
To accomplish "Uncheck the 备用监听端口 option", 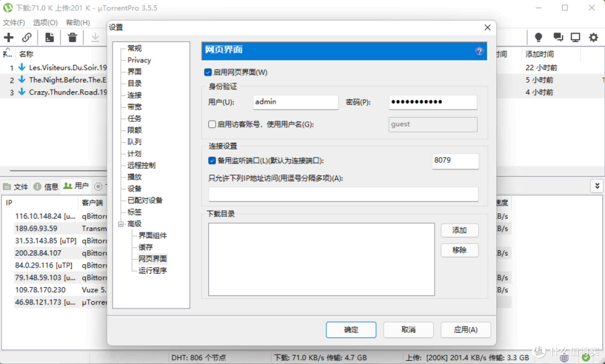I will 212,161.
